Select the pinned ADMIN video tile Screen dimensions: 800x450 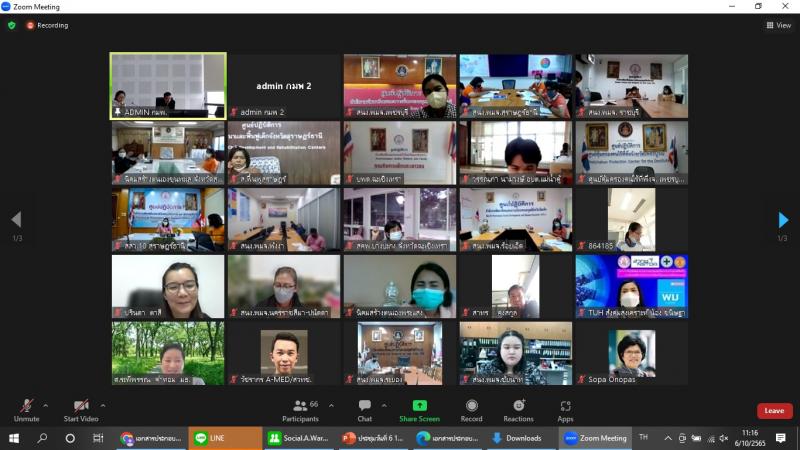pyautogui.click(x=168, y=86)
